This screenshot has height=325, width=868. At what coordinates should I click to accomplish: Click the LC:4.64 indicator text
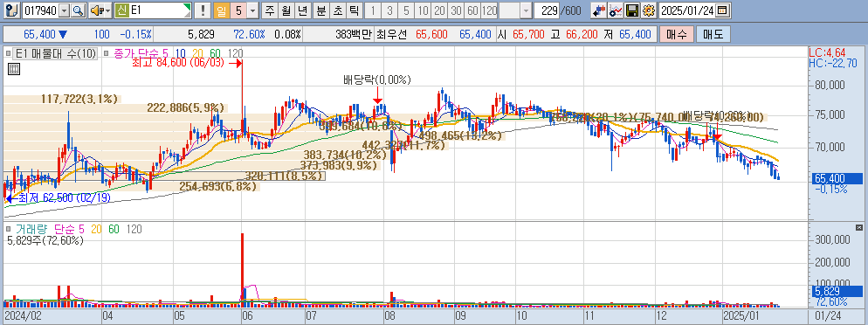[826, 52]
